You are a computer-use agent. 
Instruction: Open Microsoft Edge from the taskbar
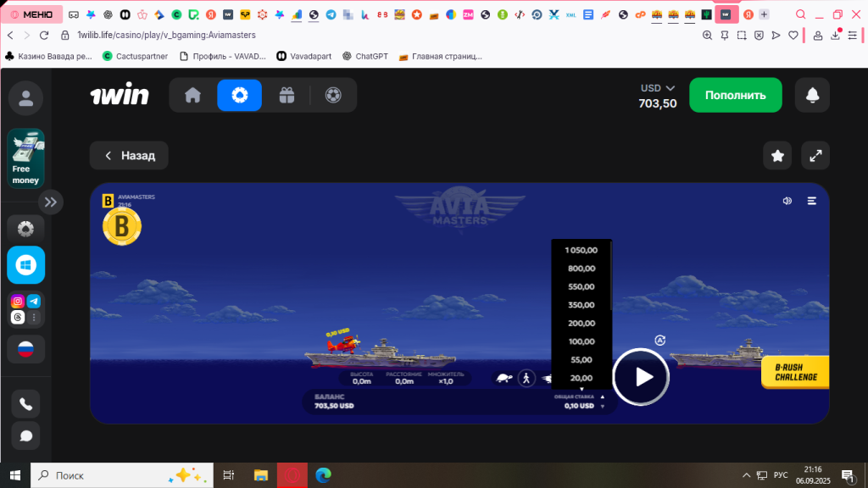323,475
